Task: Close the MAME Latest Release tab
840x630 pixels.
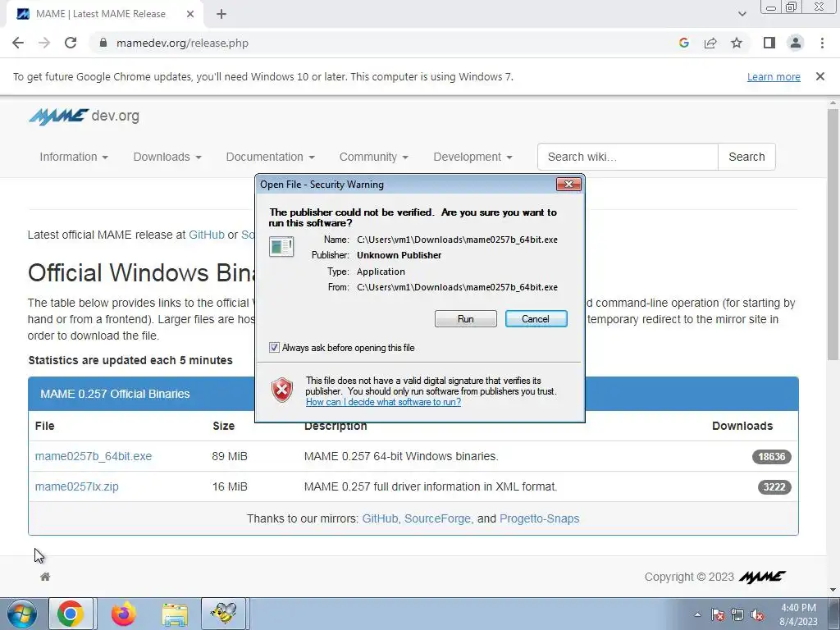Action: point(190,15)
